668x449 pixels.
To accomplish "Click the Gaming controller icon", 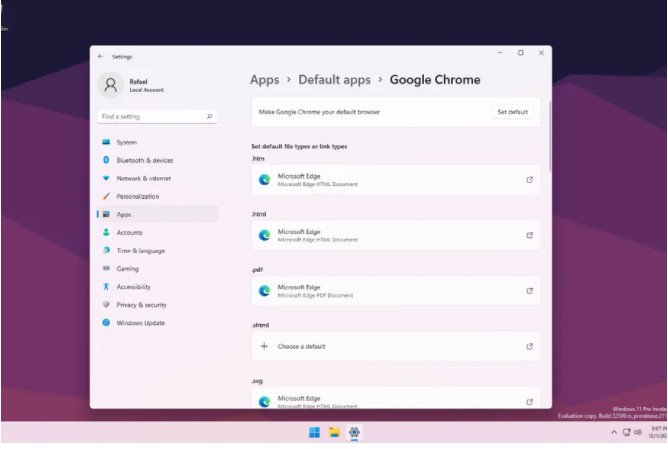I will point(106,268).
